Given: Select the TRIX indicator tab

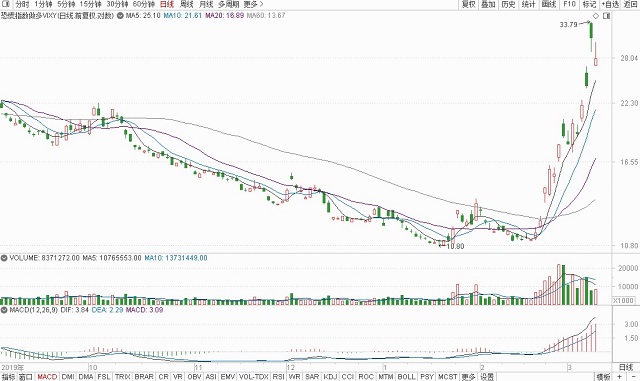Looking at the screenshot, I should click(122, 377).
